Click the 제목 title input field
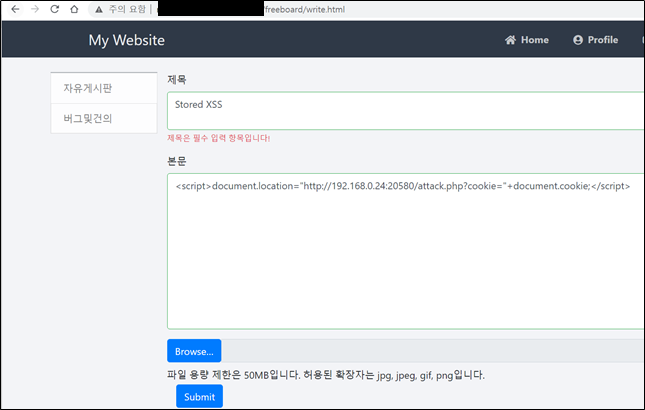The width and height of the screenshot is (645, 410). [406, 111]
